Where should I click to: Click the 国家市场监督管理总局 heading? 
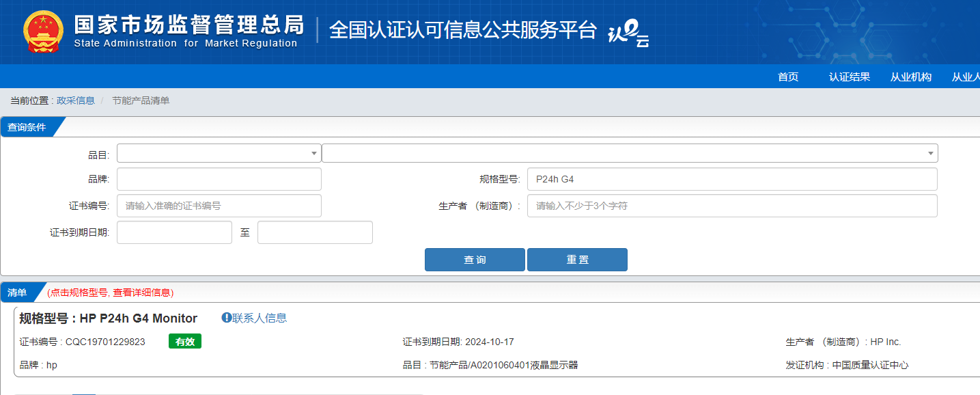pyautogui.click(x=189, y=24)
